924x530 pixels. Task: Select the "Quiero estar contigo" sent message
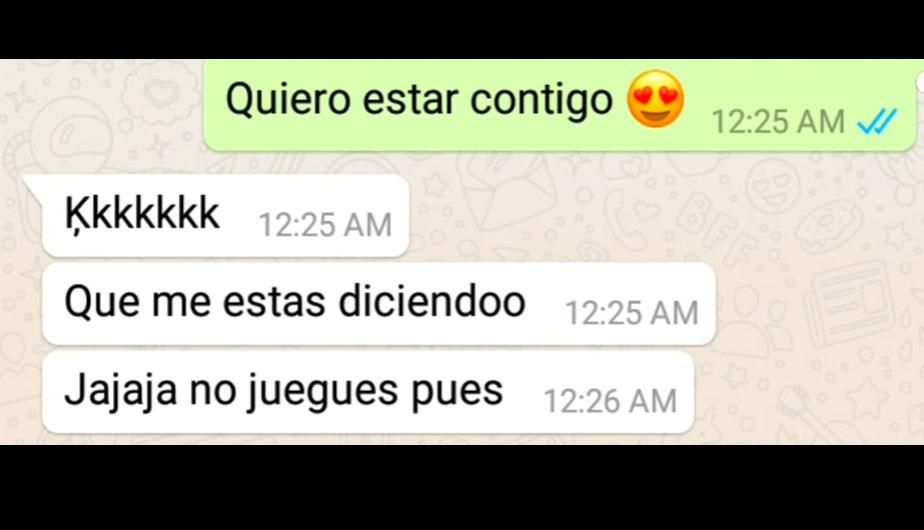pos(559,104)
